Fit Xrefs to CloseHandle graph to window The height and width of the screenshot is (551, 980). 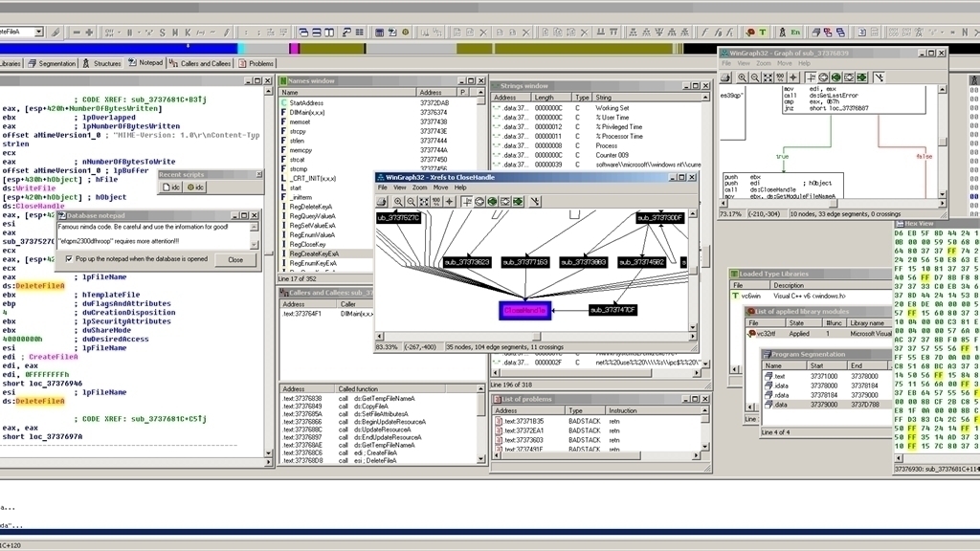(x=424, y=202)
